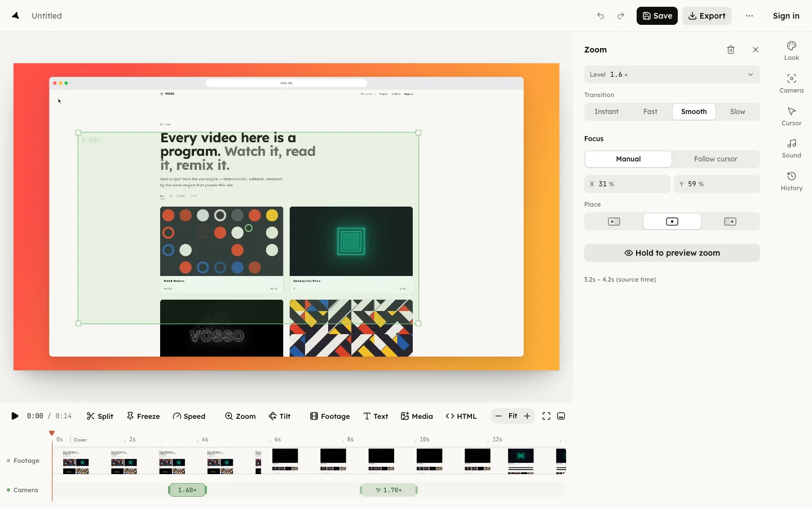Close the Zoom panel
Viewport: 812px width, 508px height.
point(756,50)
